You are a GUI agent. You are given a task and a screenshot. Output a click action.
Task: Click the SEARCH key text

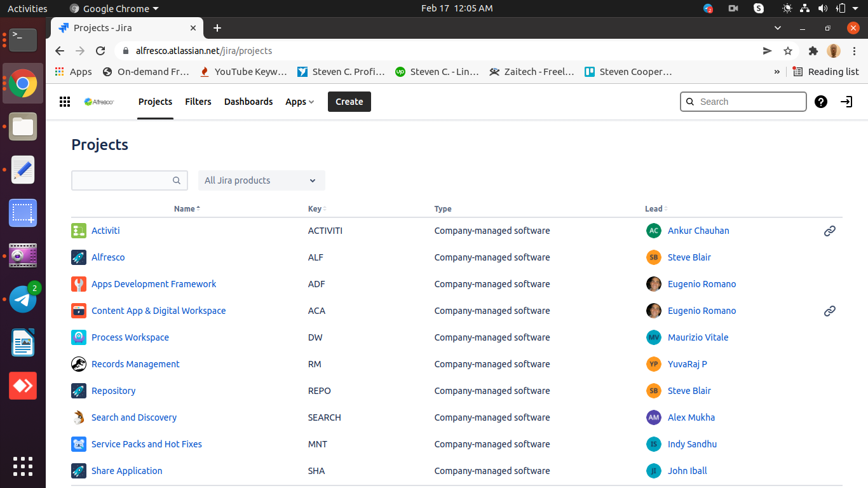pos(325,417)
